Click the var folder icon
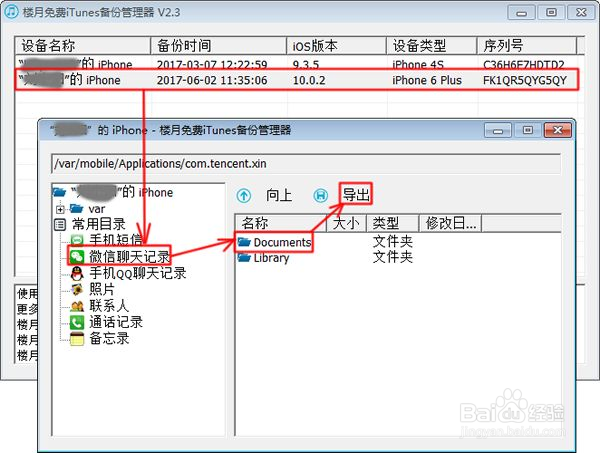 tap(77, 208)
